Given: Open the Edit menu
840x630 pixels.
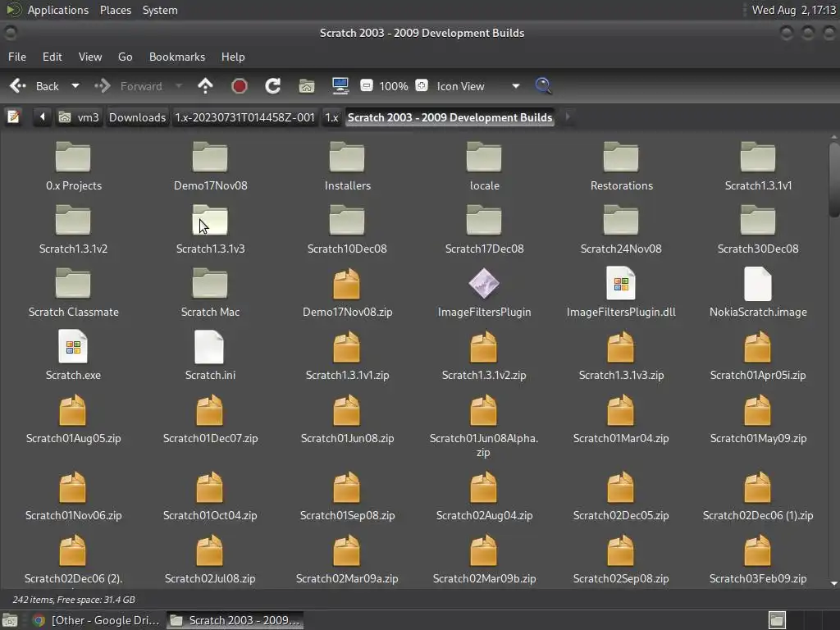Looking at the screenshot, I should coord(52,57).
